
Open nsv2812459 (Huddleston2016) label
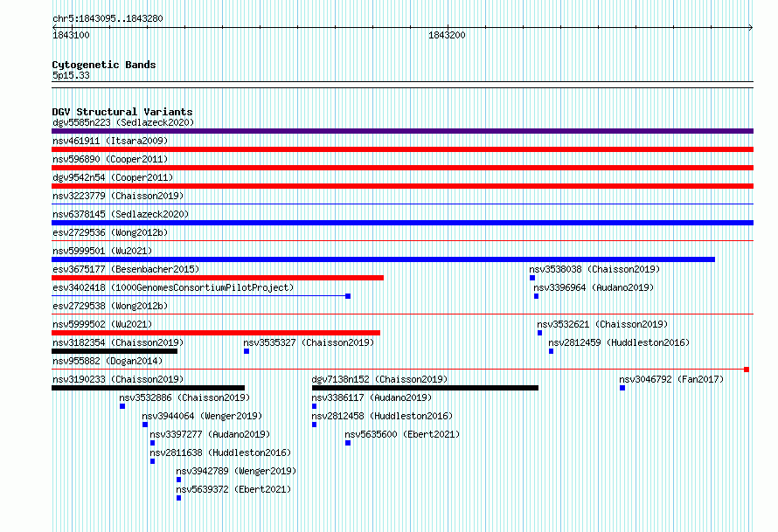(619, 342)
